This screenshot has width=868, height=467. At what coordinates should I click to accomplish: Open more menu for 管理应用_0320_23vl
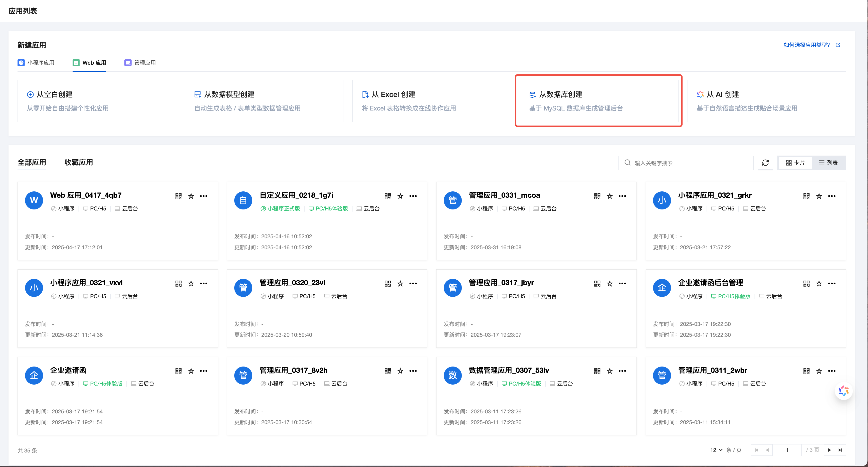pyautogui.click(x=413, y=284)
